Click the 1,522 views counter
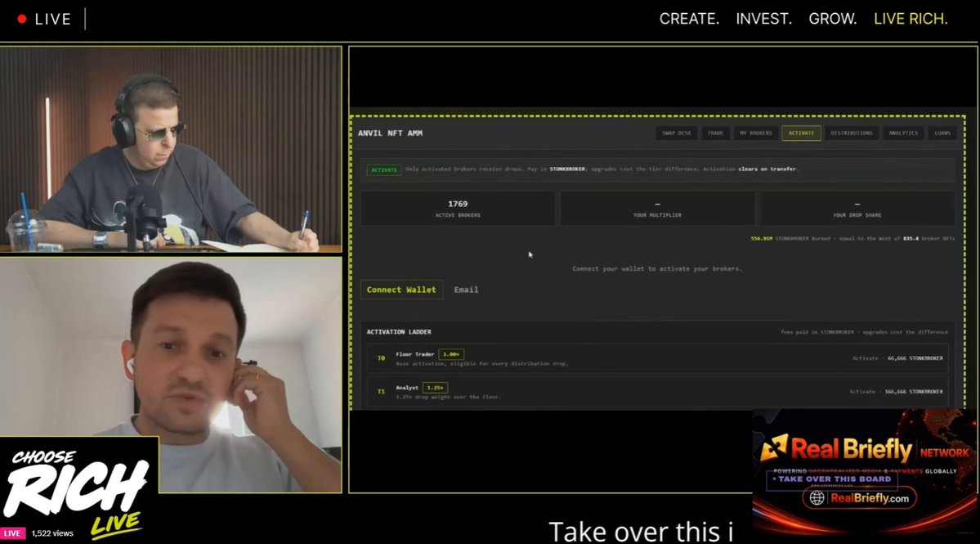Screen dimensions: 980x544 click(x=52, y=533)
